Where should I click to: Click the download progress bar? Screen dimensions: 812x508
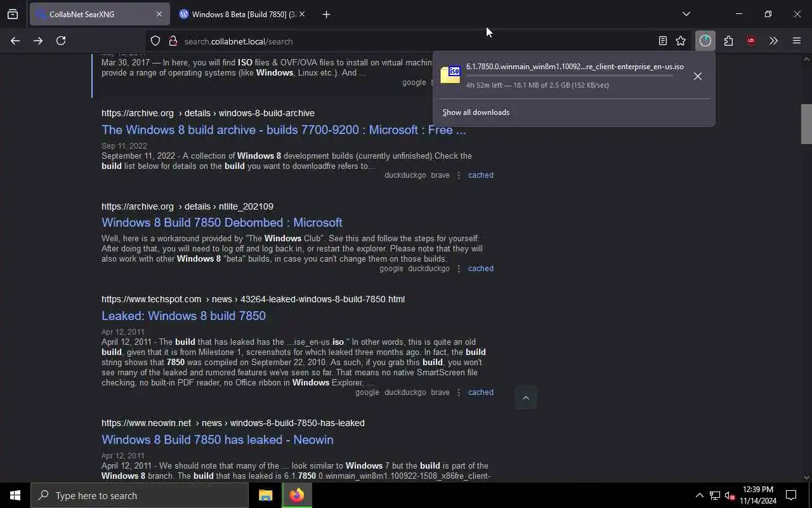click(569, 76)
